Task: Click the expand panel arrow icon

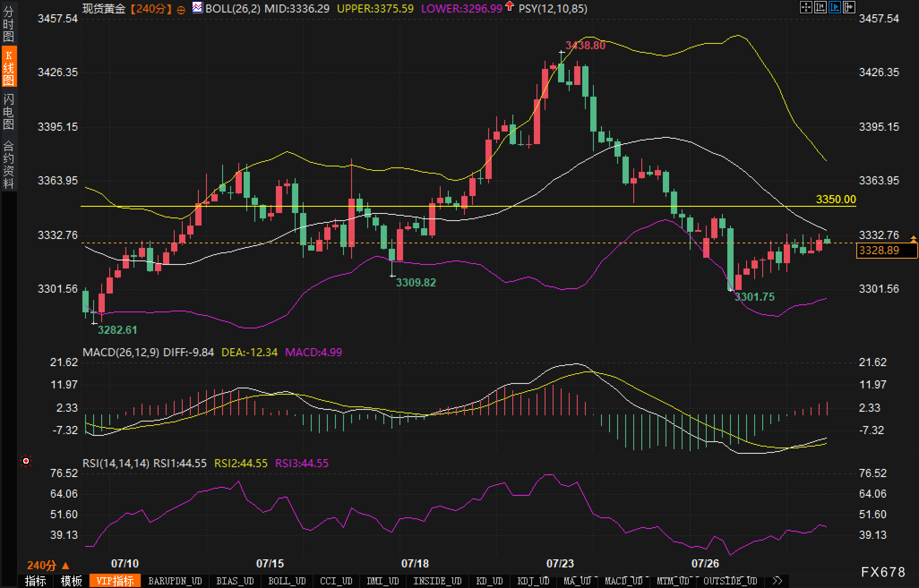Action: [x=849, y=8]
